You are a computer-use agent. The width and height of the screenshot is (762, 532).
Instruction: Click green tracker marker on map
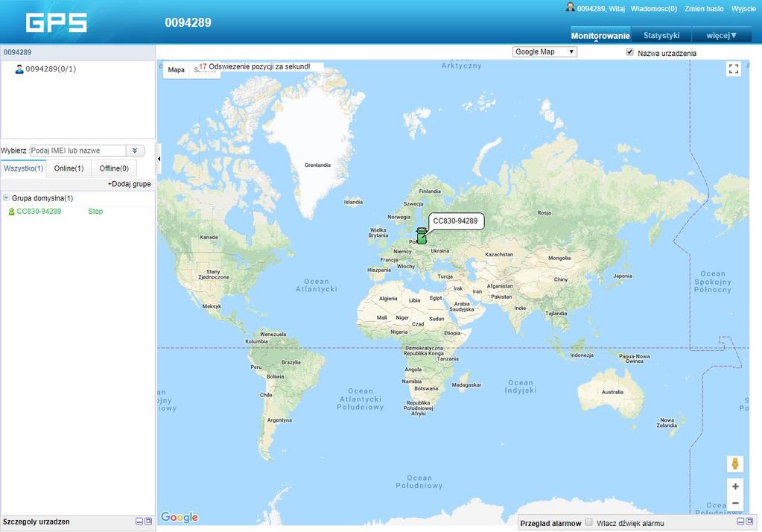(422, 236)
